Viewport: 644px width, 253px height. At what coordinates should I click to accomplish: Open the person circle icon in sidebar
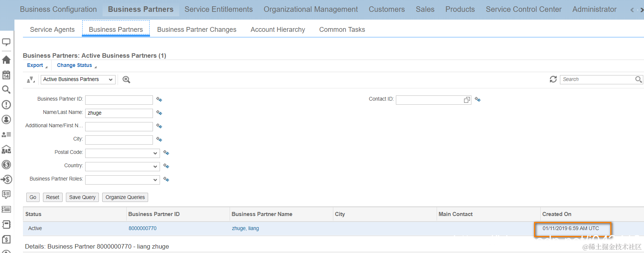(6, 119)
